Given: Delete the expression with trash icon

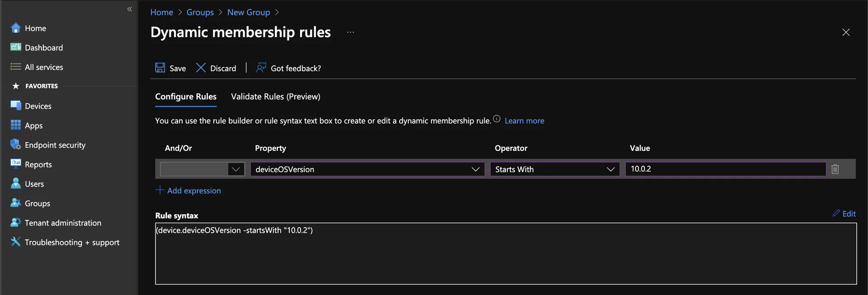Looking at the screenshot, I should (835, 169).
